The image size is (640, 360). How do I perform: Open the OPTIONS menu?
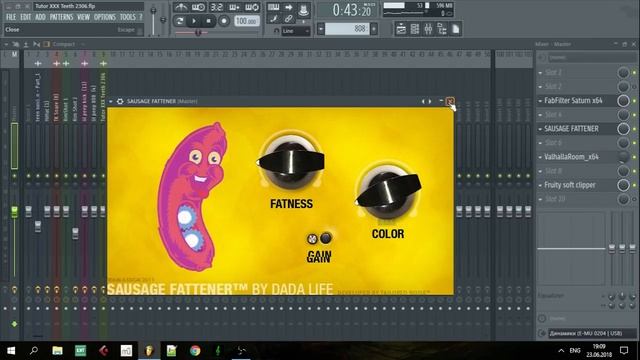tap(105, 17)
